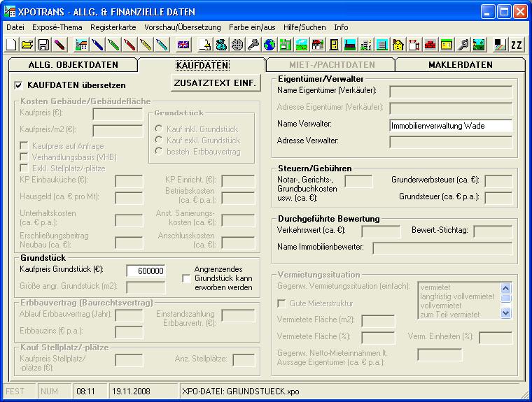Viewport: 532px width, 402px height.
Task: Open file with yellow folder icon
Action: point(27,45)
